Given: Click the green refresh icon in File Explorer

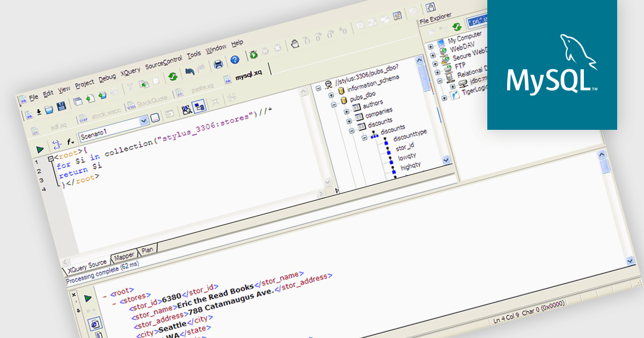Looking at the screenshot, I should tap(457, 27).
